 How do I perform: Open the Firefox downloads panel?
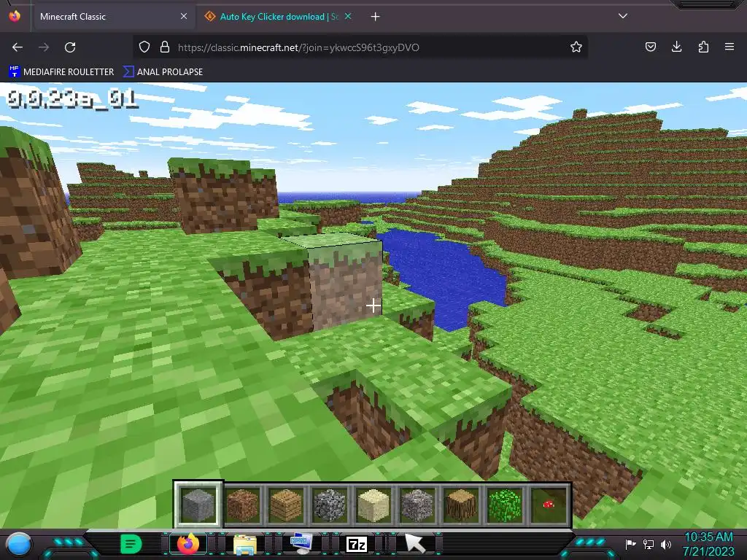(x=676, y=47)
